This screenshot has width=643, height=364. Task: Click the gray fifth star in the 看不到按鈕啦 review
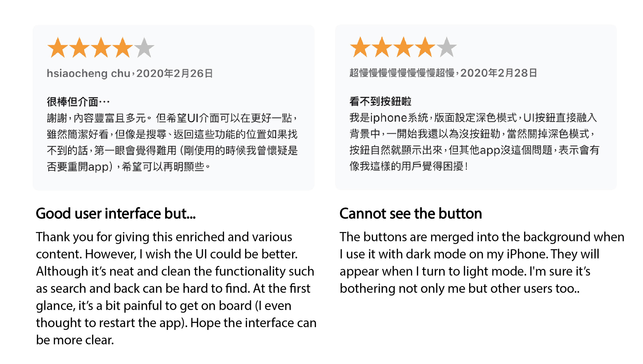click(x=446, y=47)
